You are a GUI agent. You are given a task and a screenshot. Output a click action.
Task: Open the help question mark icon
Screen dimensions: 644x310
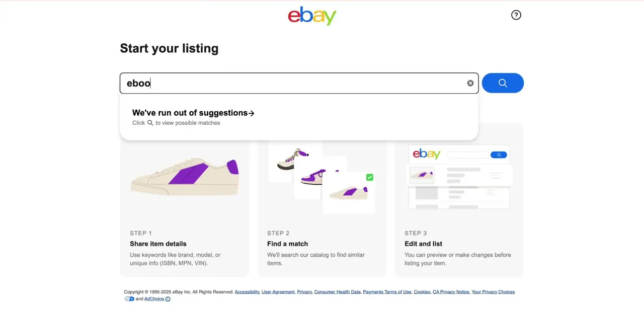(516, 15)
